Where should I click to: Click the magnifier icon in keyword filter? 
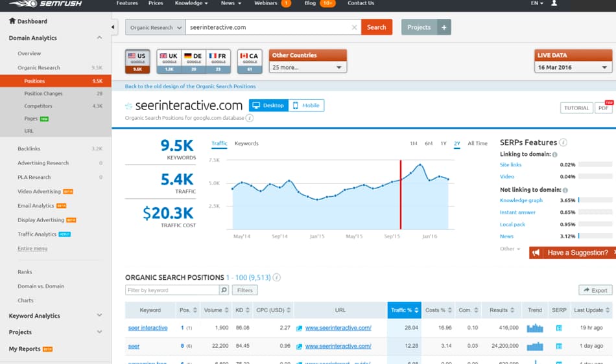pyautogui.click(x=224, y=290)
